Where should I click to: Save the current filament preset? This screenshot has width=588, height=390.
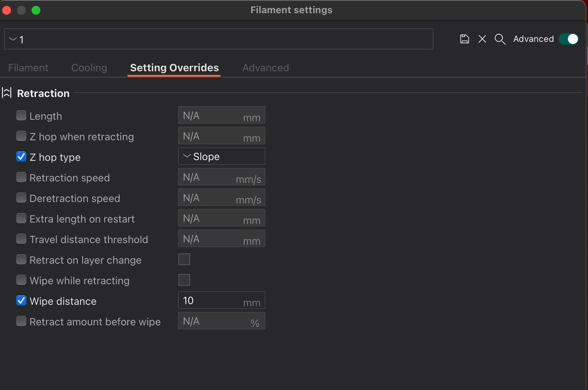coord(464,39)
